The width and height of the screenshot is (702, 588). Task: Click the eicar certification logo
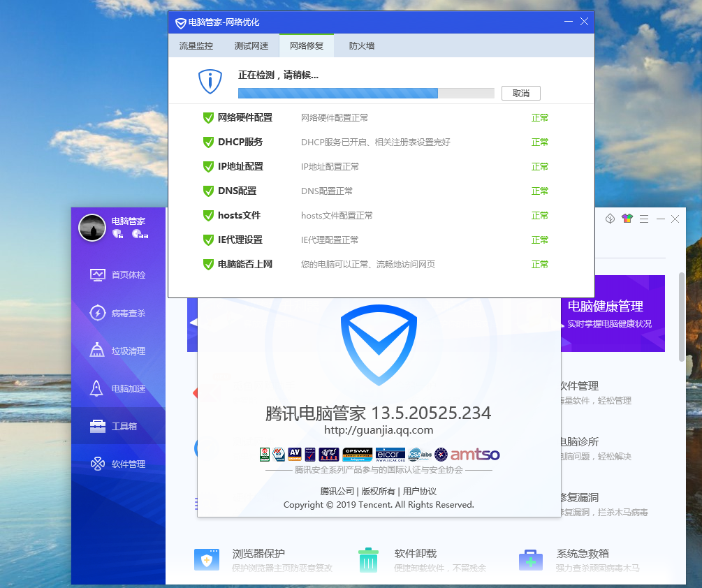click(390, 454)
